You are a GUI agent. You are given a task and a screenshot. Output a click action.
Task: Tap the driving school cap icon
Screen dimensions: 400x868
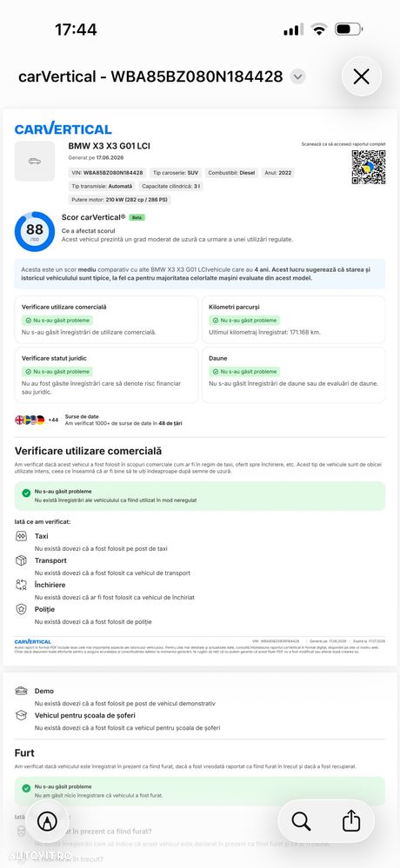click(21, 715)
